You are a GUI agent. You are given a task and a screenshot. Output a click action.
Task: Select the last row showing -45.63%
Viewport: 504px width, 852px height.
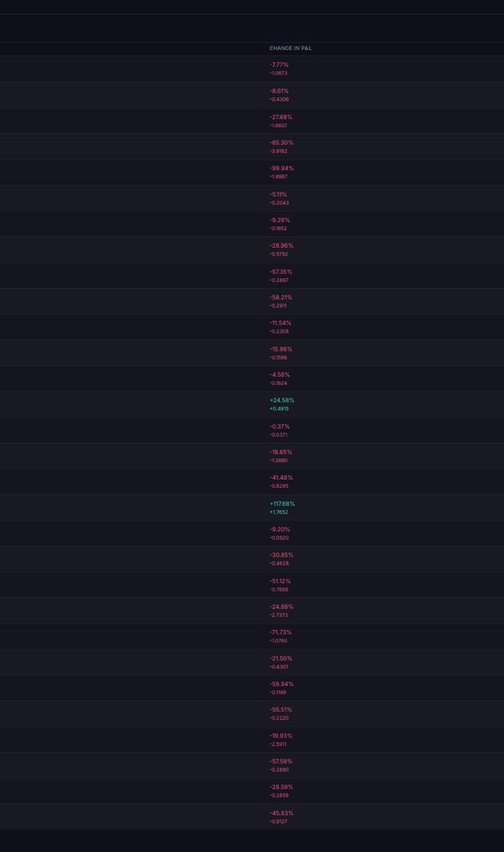252,817
